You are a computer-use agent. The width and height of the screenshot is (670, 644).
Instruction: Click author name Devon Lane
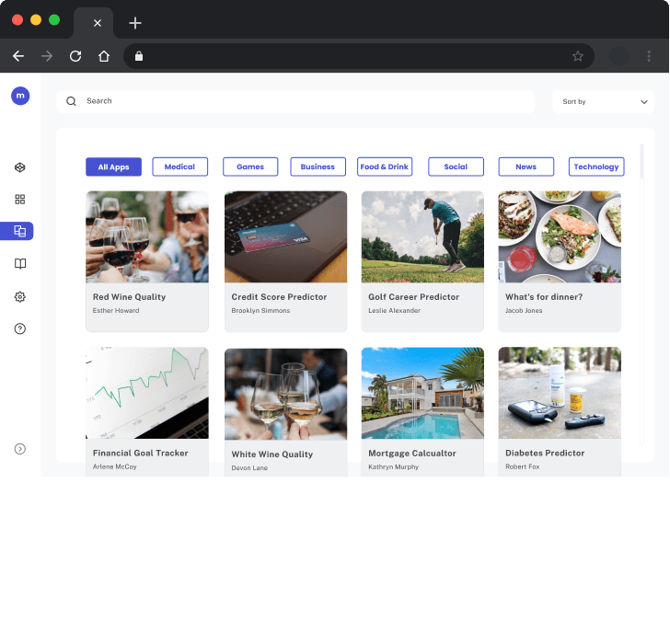click(x=249, y=468)
